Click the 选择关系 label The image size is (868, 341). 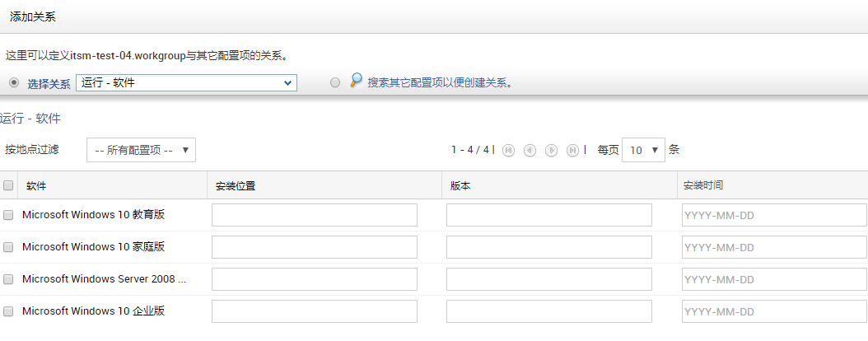coord(49,83)
